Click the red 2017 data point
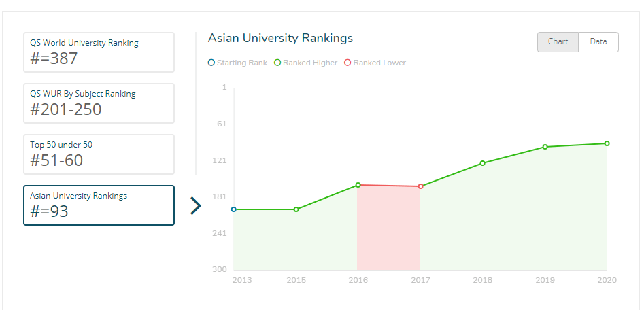Image resolution: width=644 pixels, height=310 pixels. coord(420,186)
